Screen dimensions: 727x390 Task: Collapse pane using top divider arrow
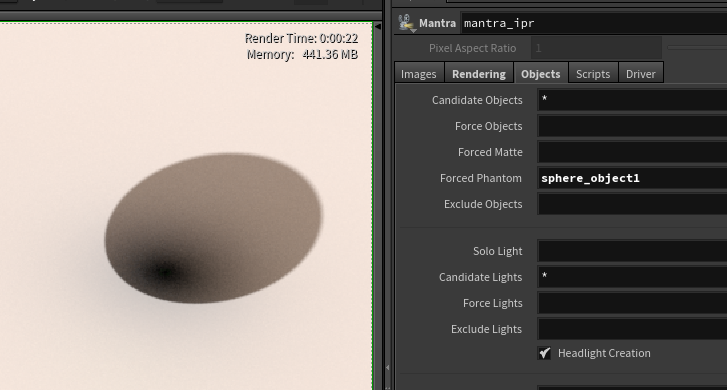click(378, 27)
